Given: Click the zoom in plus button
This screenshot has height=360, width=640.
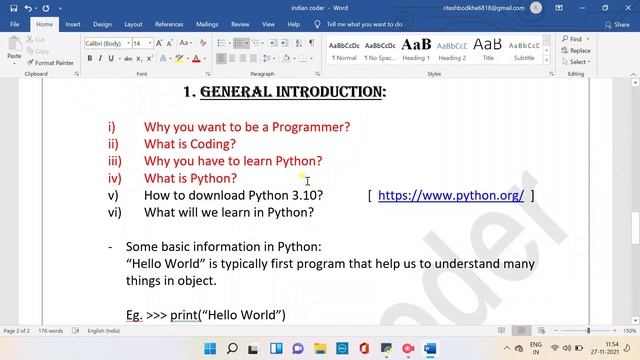Looking at the screenshot, I should [x=615, y=331].
